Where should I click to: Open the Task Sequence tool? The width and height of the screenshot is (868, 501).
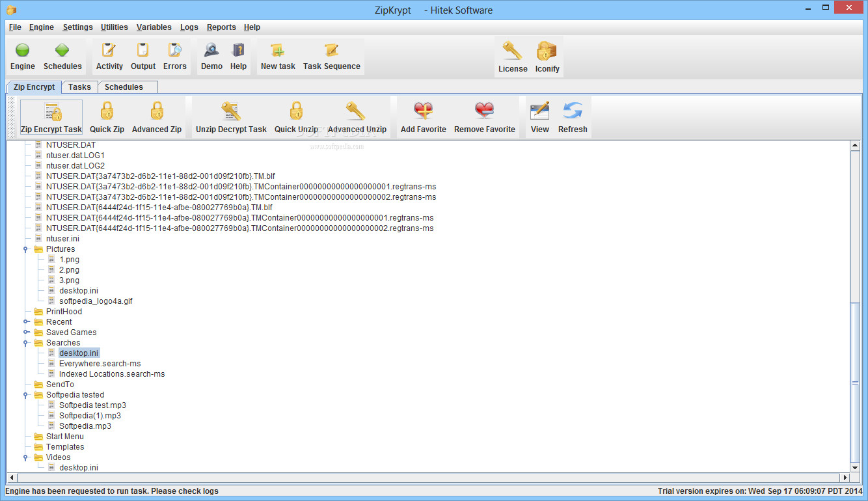[x=332, y=57]
